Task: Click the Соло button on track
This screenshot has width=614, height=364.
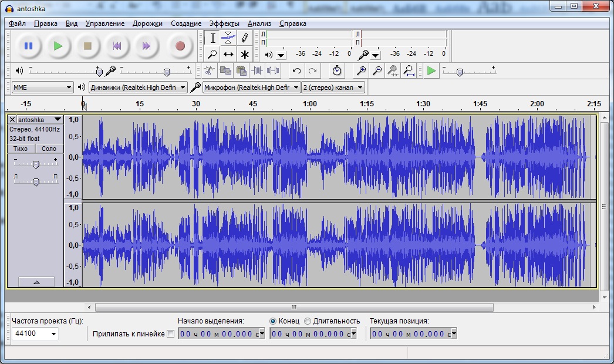Action: point(49,149)
